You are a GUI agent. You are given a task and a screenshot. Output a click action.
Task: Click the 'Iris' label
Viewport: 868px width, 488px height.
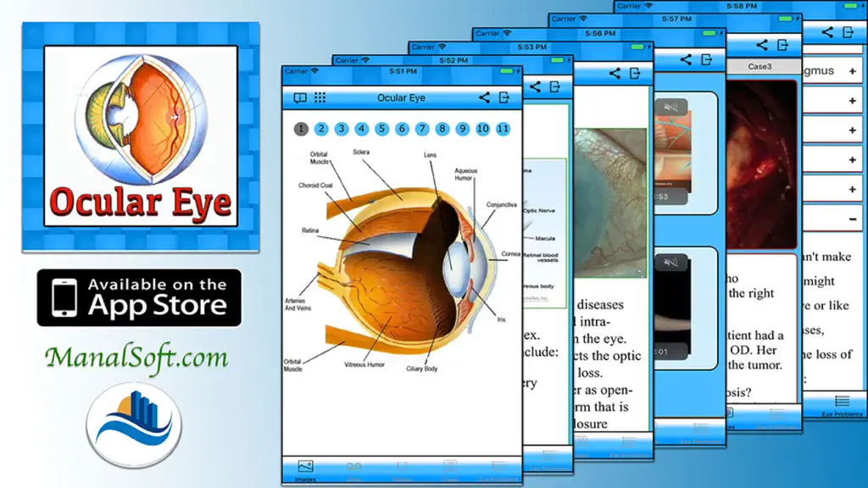[x=501, y=319]
